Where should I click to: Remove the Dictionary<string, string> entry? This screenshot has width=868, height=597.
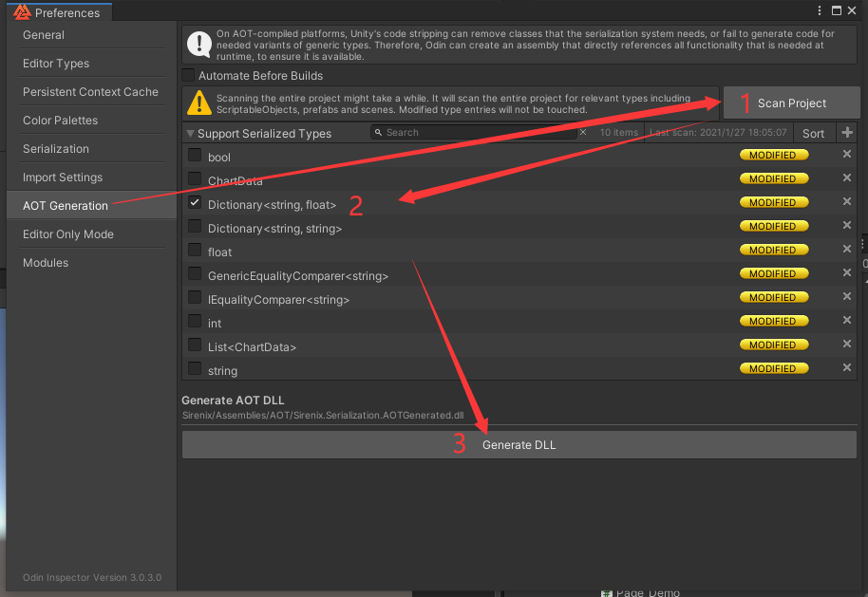click(846, 226)
